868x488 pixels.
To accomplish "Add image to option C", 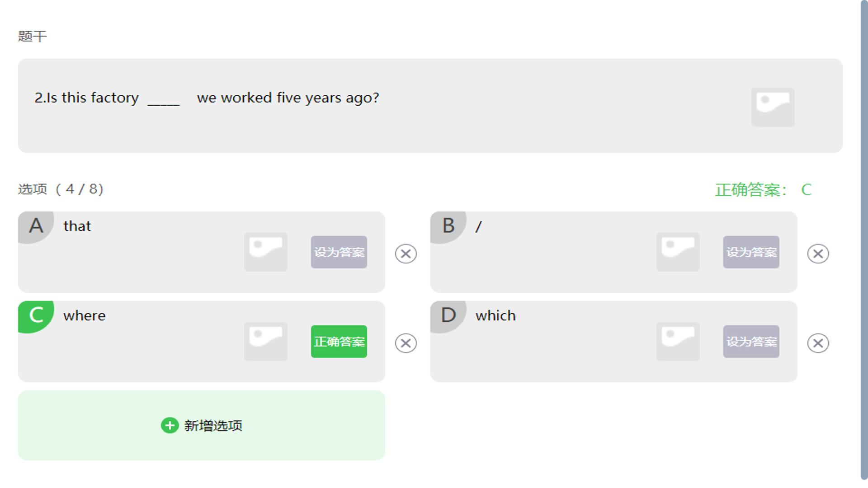I will (266, 342).
